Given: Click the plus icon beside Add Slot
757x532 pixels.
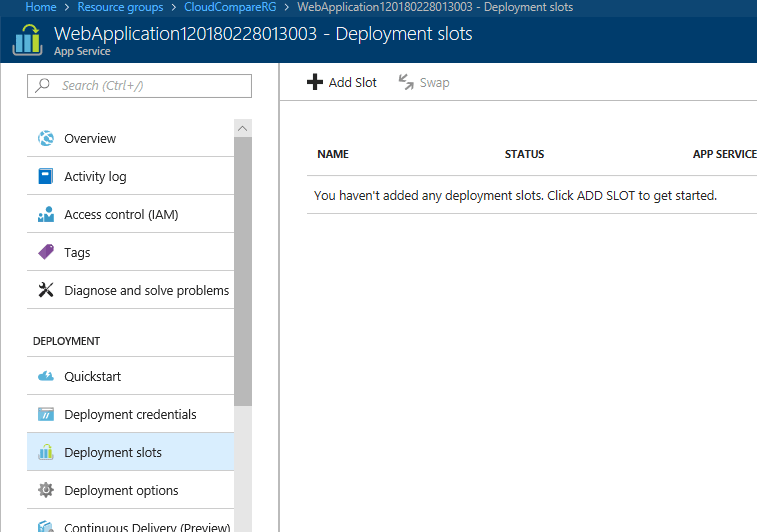Looking at the screenshot, I should click(315, 82).
